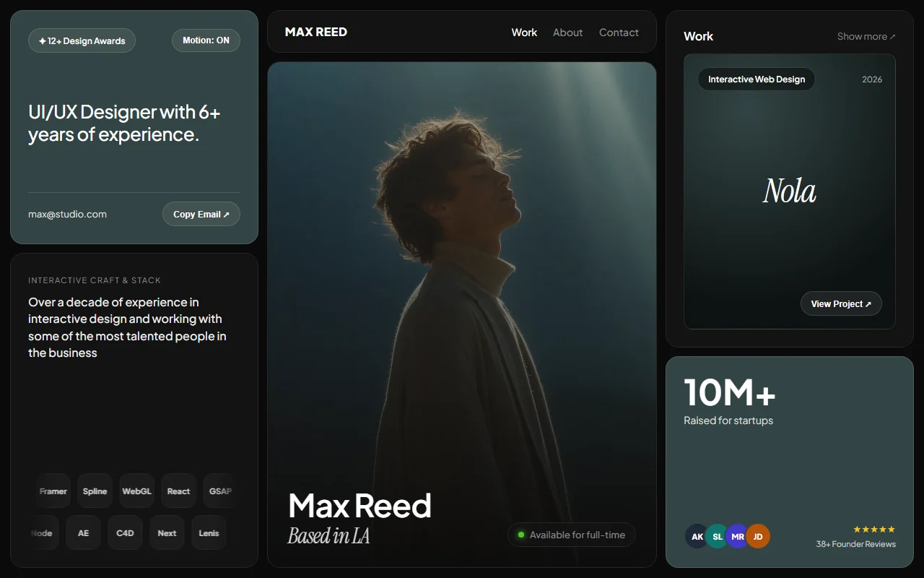Select the C4D tech chip
The height and width of the screenshot is (578, 924).
click(x=125, y=533)
